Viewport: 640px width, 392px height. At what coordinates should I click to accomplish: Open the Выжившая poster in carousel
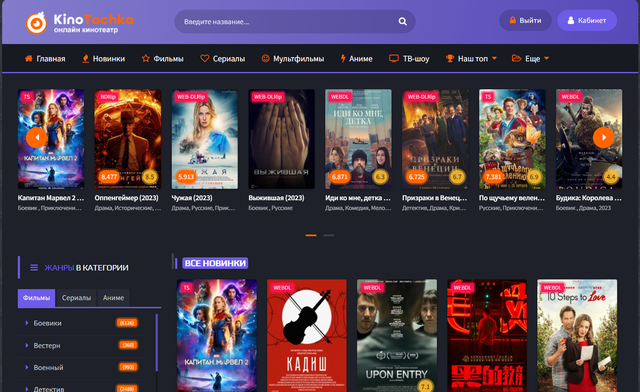(x=282, y=139)
